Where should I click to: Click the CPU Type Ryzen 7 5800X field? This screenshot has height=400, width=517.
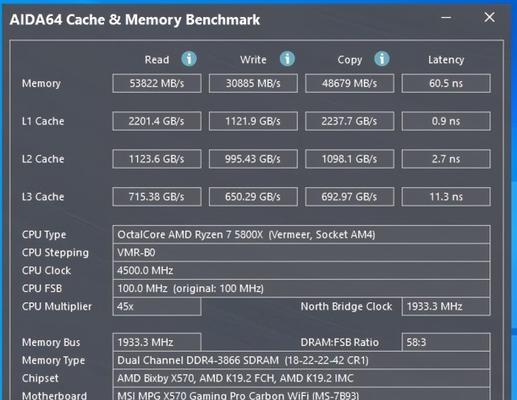[x=301, y=235]
